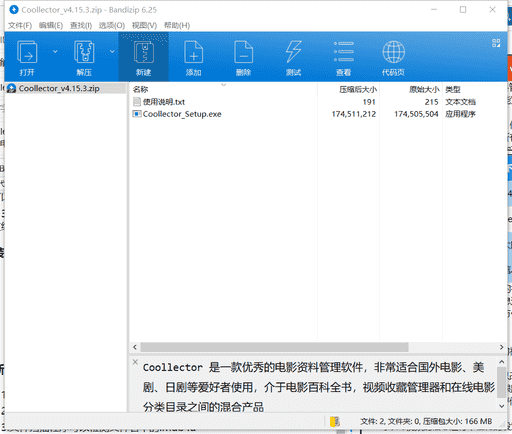
Task: Delete selected files with the 删除 icon
Action: pos(243,57)
